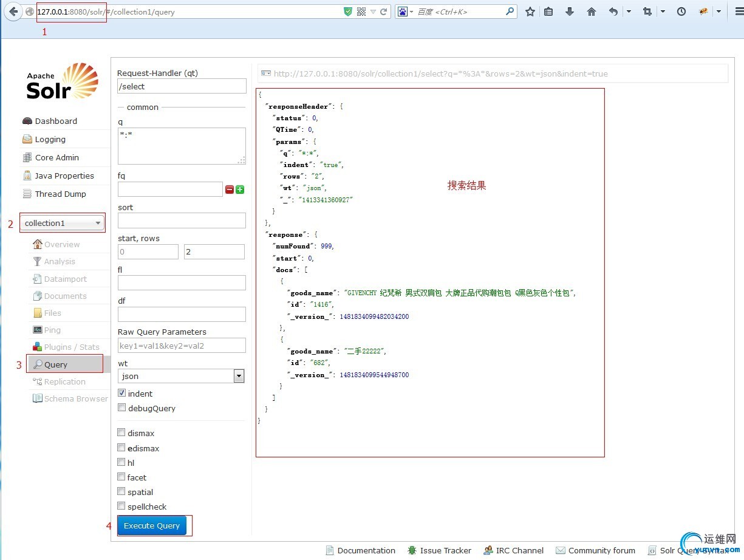
Task: Enable the facet checkbox
Action: (122, 477)
